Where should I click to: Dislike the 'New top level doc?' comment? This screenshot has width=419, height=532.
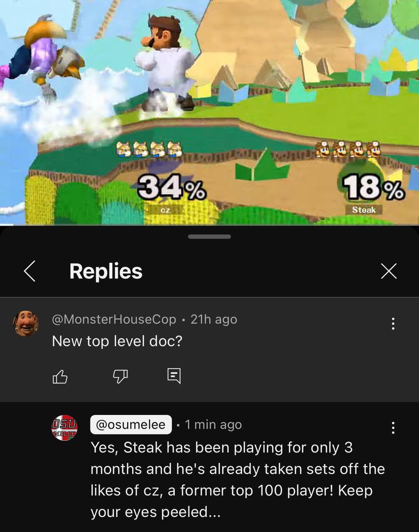pos(120,377)
